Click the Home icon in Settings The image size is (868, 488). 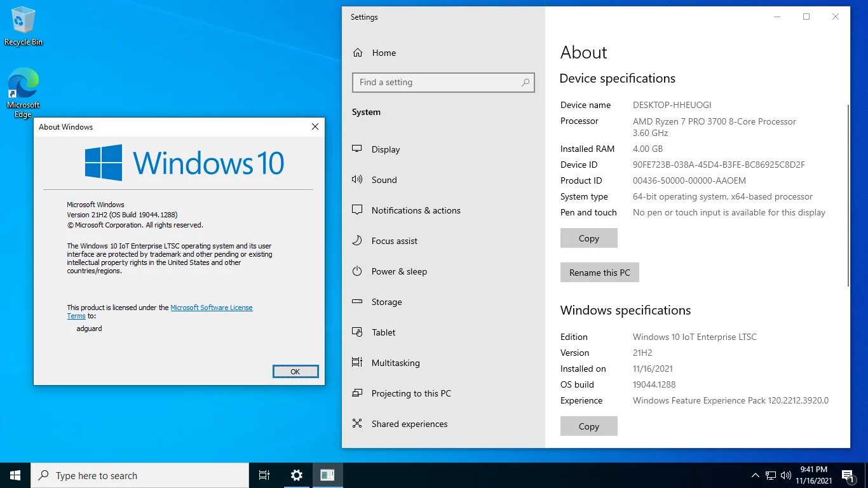pyautogui.click(x=358, y=53)
